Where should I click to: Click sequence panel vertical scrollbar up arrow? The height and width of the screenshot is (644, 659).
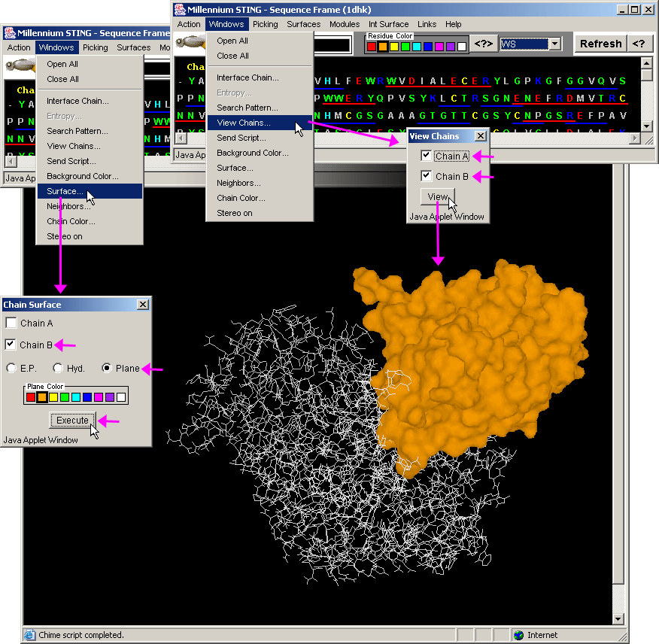click(646, 64)
